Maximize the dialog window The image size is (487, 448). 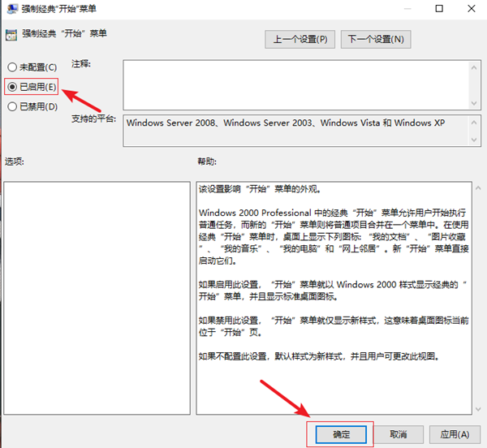click(439, 9)
